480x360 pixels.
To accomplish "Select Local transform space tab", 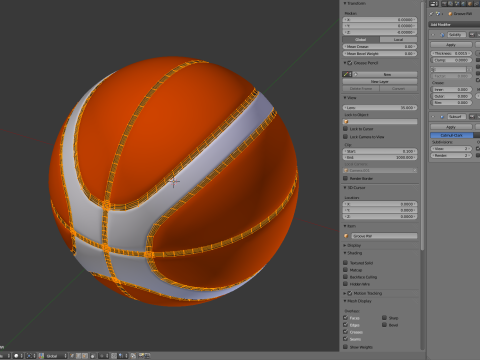I will pyautogui.click(x=399, y=39).
